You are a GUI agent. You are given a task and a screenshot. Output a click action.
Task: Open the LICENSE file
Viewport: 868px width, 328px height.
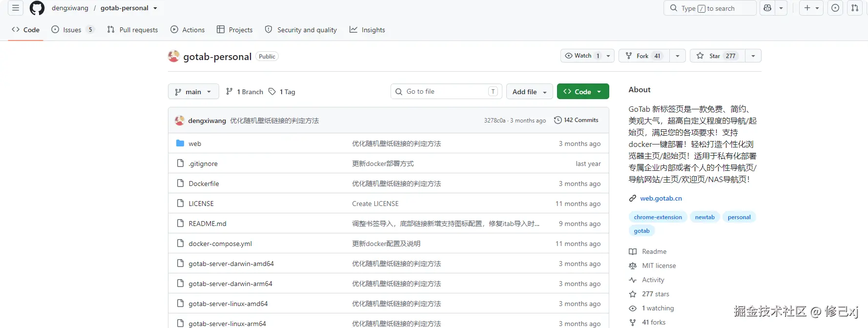tap(201, 204)
